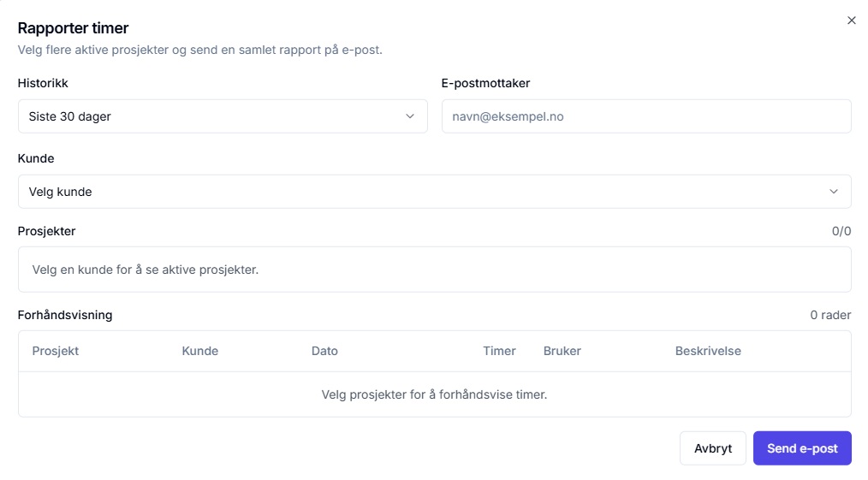The height and width of the screenshot is (480, 868).
Task: Click the "Velg prosjekter for å forhåndsvise timer" message
Action: [x=434, y=394]
